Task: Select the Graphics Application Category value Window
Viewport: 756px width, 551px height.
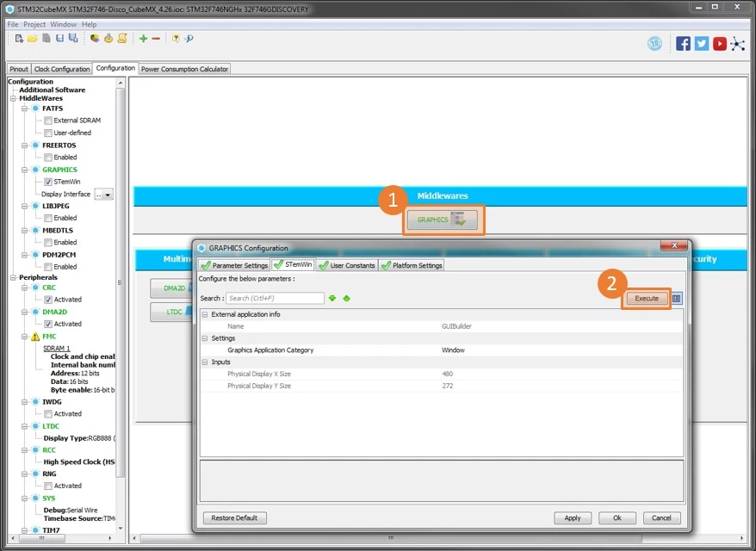Action: coord(453,350)
